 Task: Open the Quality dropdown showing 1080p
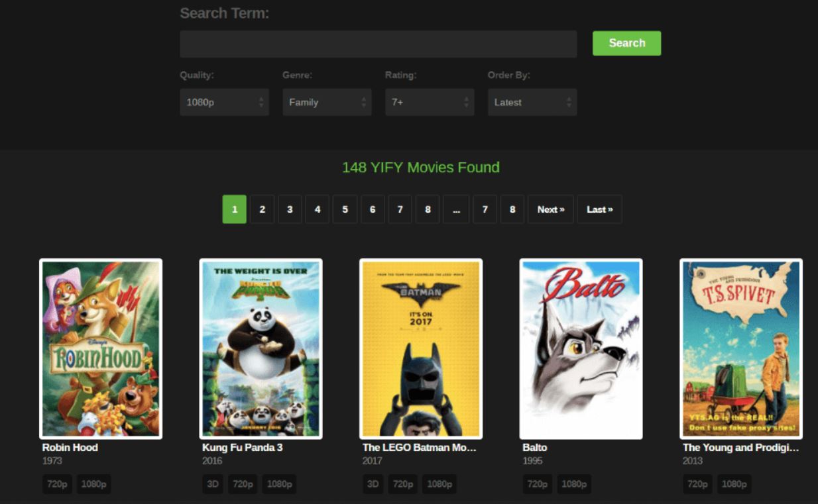click(x=224, y=102)
